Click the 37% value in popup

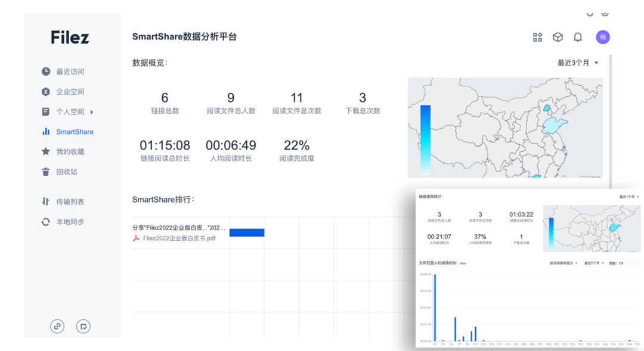(x=480, y=237)
